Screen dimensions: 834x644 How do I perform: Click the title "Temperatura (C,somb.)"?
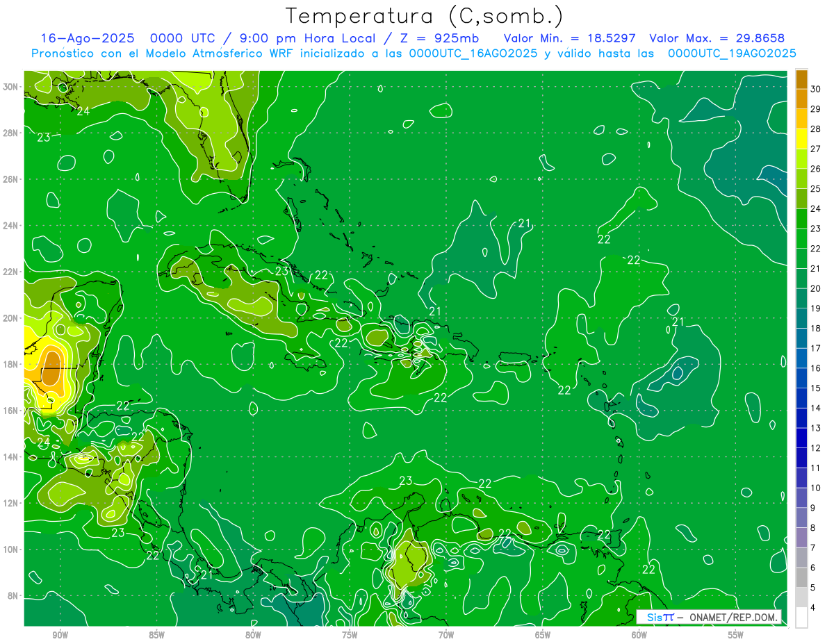coord(423,16)
